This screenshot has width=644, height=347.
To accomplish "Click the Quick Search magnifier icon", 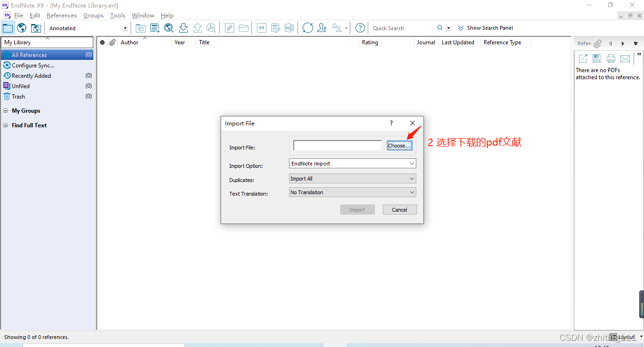I will (440, 28).
